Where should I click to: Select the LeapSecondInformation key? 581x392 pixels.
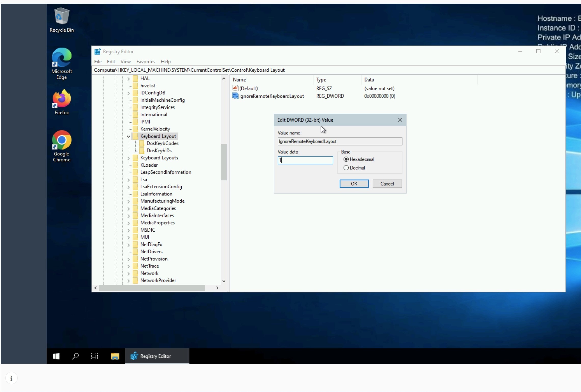[x=166, y=172]
